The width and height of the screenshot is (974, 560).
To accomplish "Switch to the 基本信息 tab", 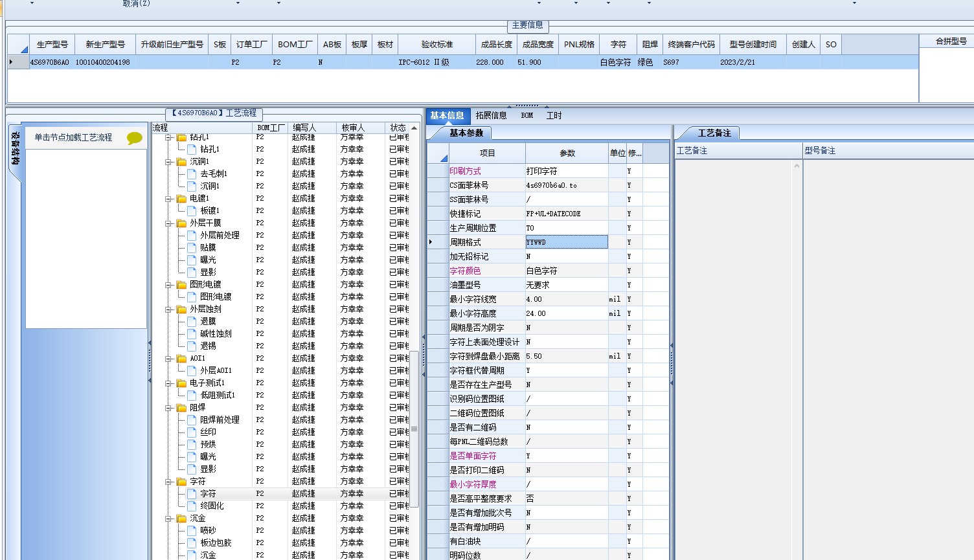I will point(447,115).
